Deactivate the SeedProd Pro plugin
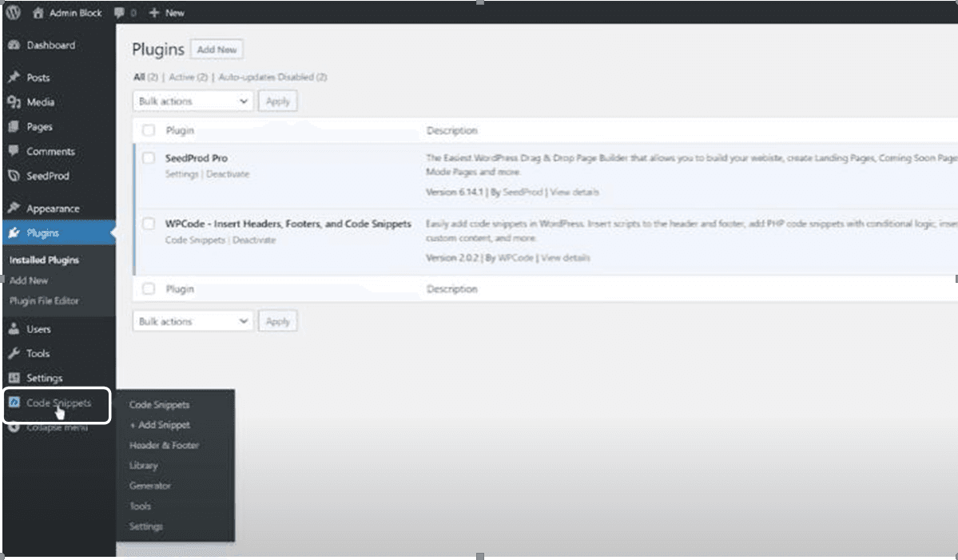Screen dimensions: 958x560 coord(228,174)
